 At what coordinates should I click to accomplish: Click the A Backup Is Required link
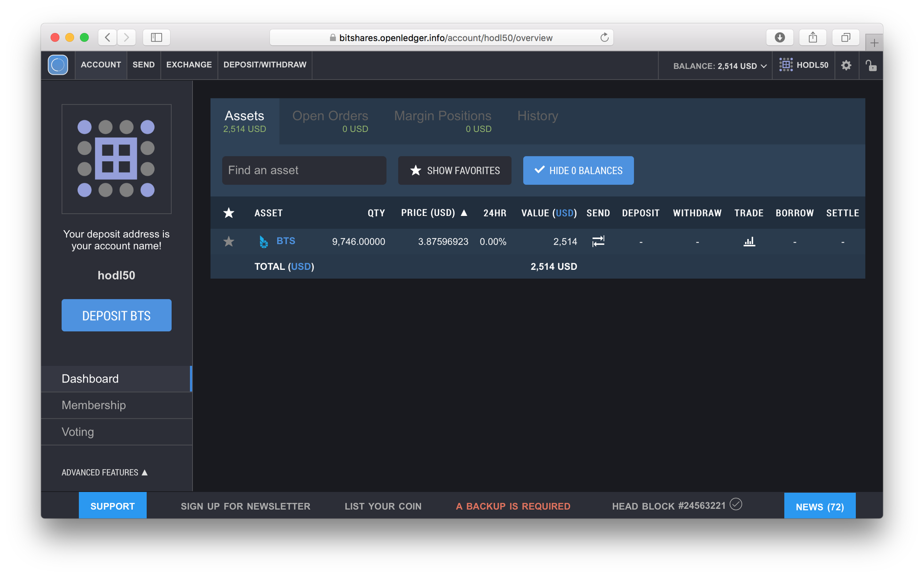(x=513, y=506)
